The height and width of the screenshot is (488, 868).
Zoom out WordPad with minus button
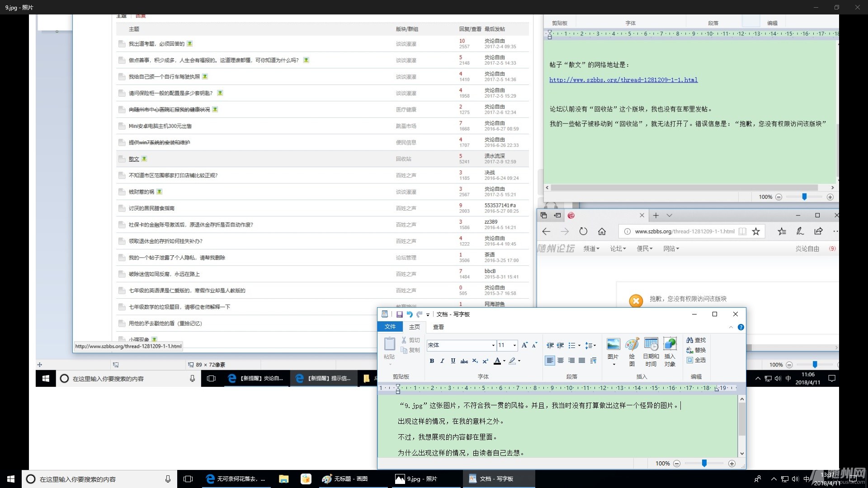point(677,464)
